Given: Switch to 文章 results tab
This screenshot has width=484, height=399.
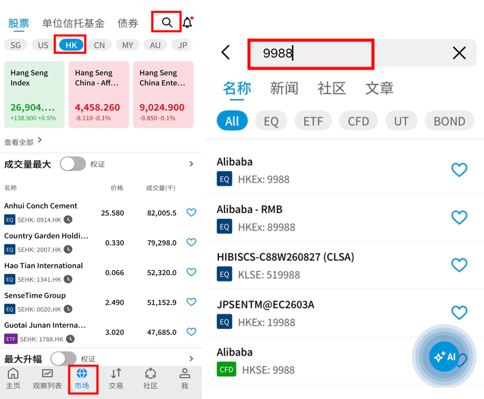Looking at the screenshot, I should 379,88.
